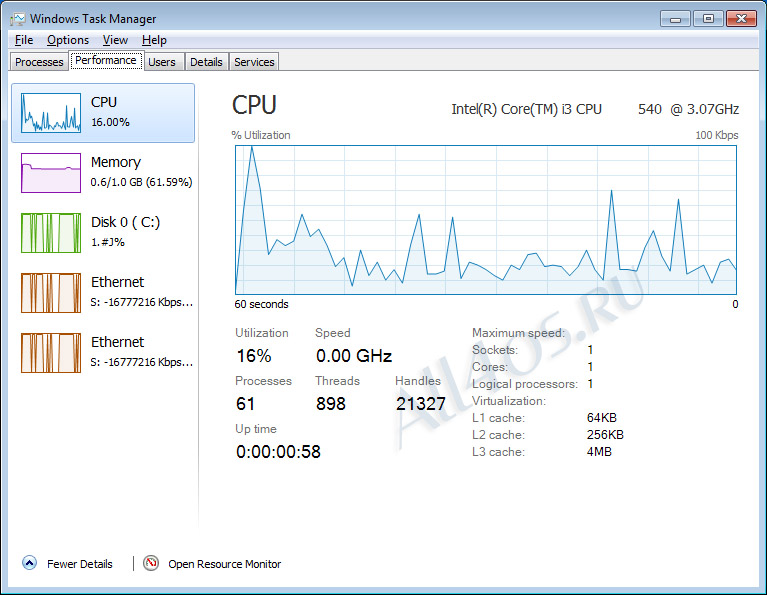Minimize the Task Manager window
The width and height of the screenshot is (767, 595).
(675, 19)
